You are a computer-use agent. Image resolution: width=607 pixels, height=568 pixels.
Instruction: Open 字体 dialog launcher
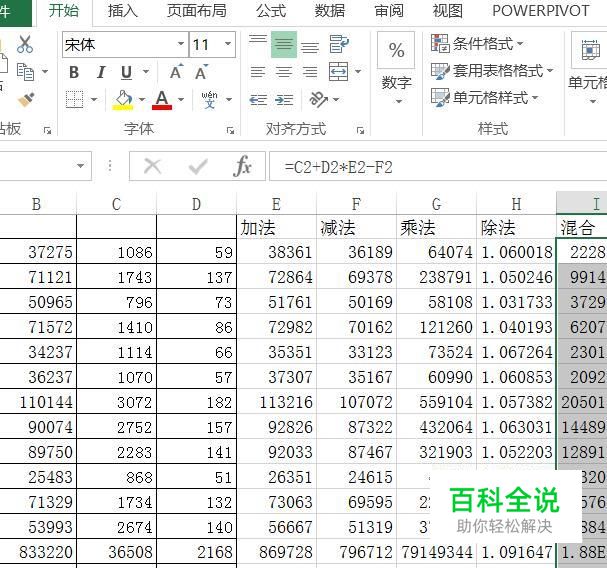pos(231,131)
